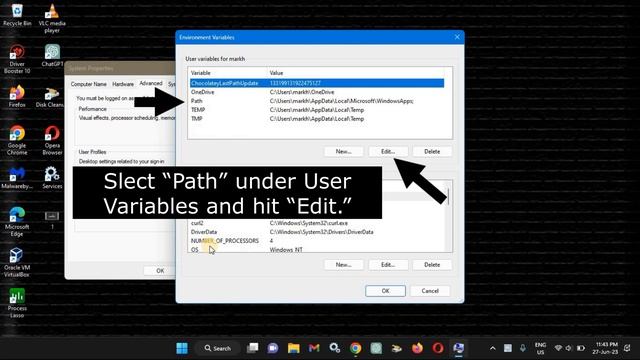Select the OneDrive user variable row
Image resolution: width=640 pixels, height=360 pixels.
317,92
